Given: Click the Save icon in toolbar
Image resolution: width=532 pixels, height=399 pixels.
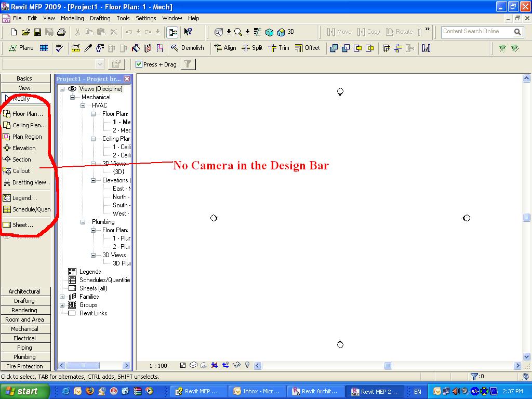Looking at the screenshot, I should (x=37, y=32).
